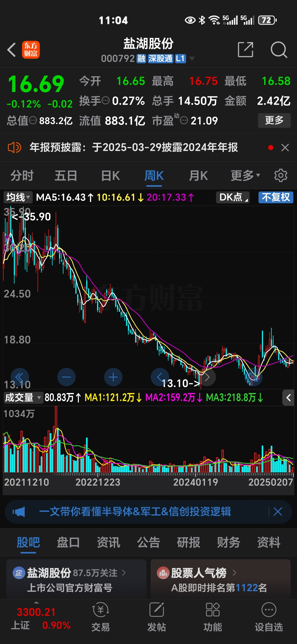Switch to 五日 chart tab

tap(66, 175)
